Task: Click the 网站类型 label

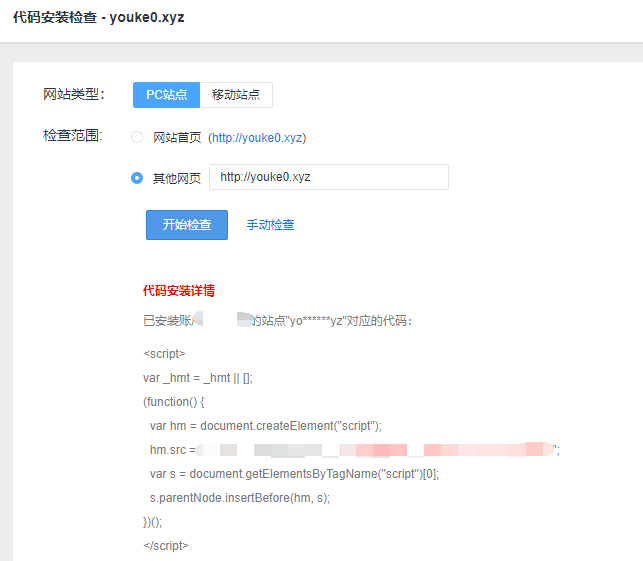Action: tap(74, 94)
